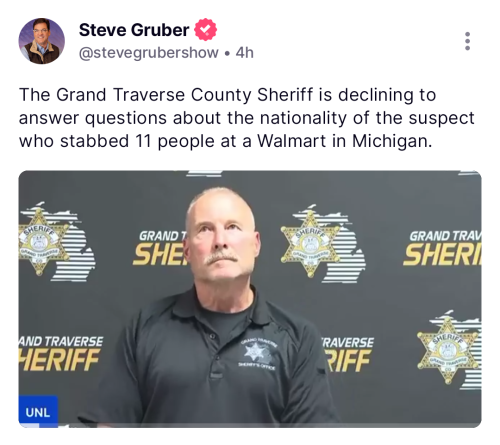The width and height of the screenshot is (500, 445).
Task: Open the @stevegrubershow handle link
Action: (149, 53)
